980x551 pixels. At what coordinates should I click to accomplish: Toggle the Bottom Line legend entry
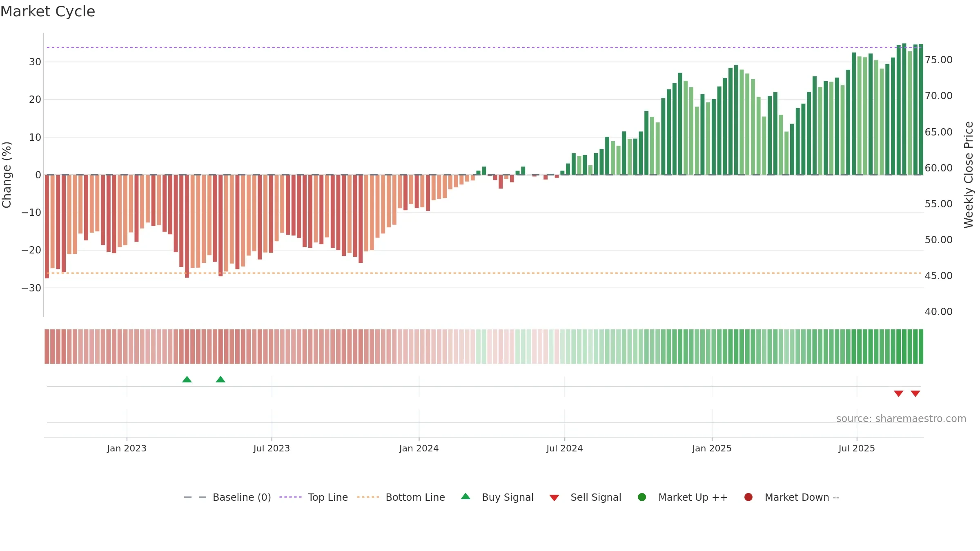(x=401, y=497)
